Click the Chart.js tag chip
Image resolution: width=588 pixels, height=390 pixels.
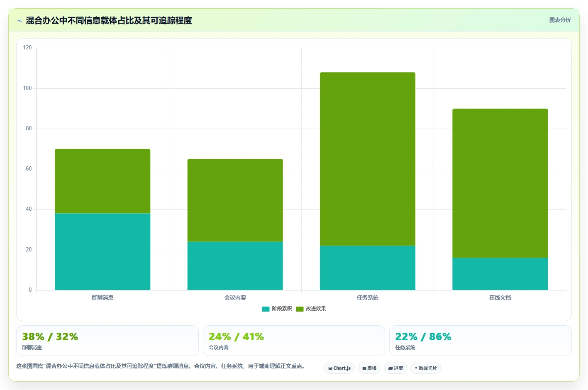click(339, 368)
